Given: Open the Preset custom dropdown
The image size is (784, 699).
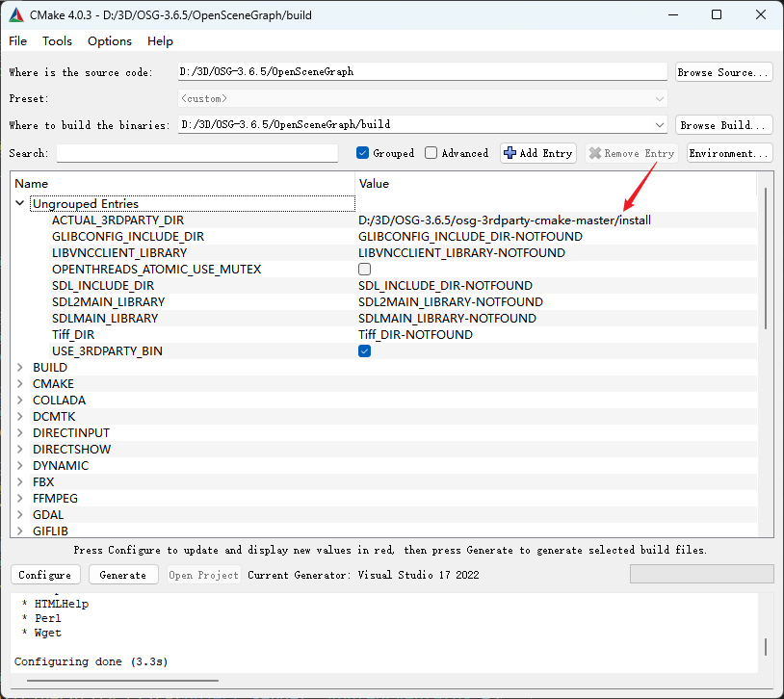Looking at the screenshot, I should 423,98.
